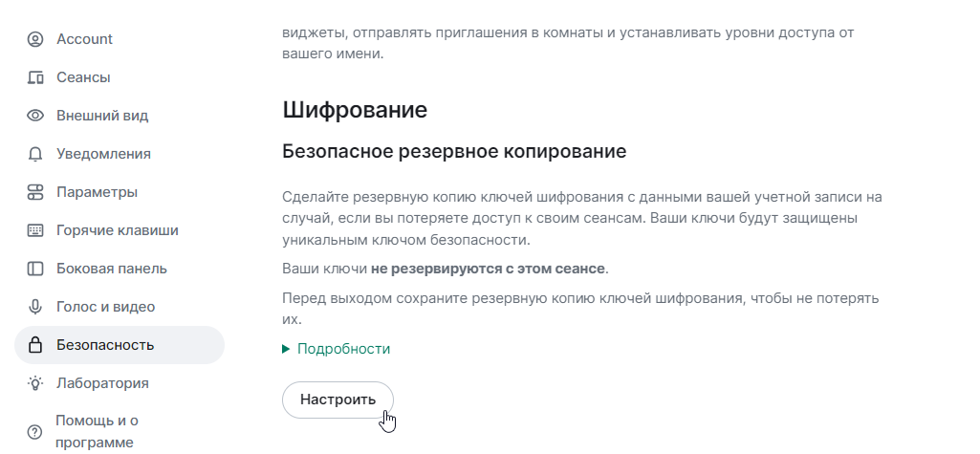The height and width of the screenshot is (454, 980).
Task: Click the Сеансы devices icon
Action: coord(35,77)
